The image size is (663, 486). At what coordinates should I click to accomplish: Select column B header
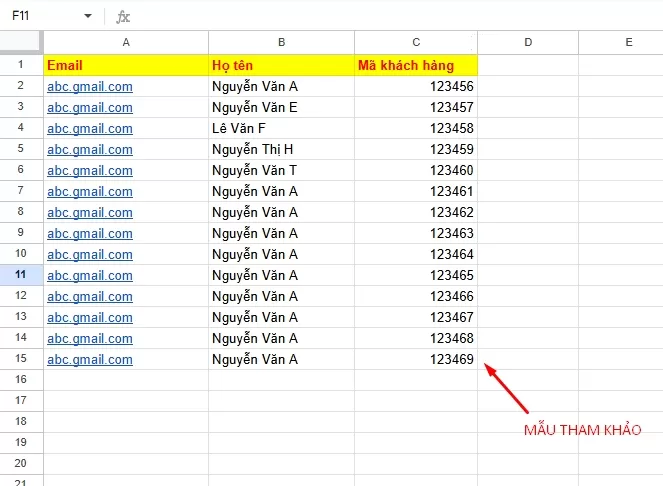[282, 42]
